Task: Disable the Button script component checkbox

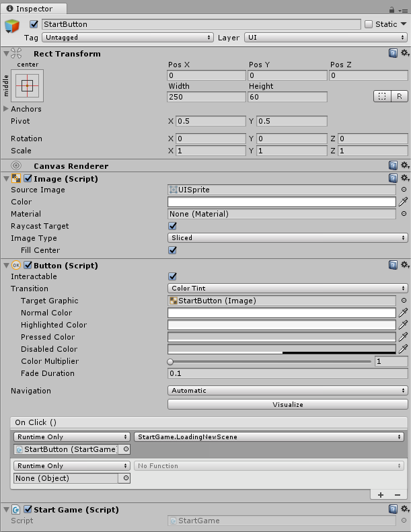Action: [x=28, y=265]
